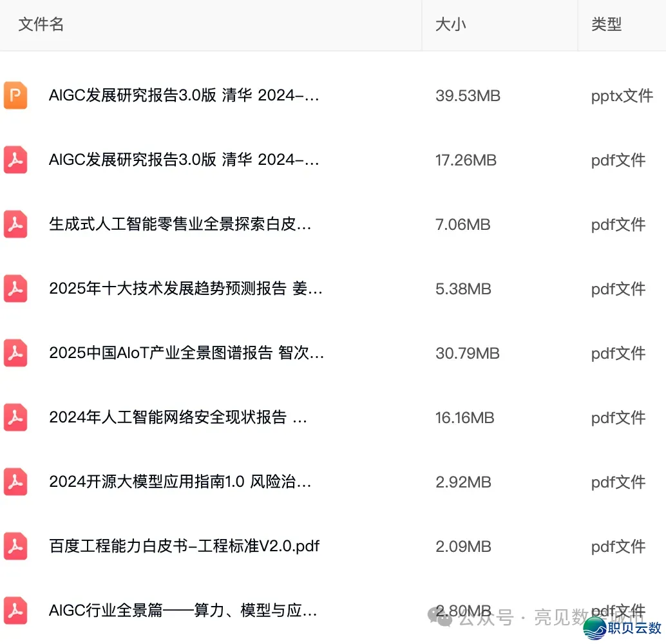Click the orange pptx icon for AIGC发展研究报告
The width and height of the screenshot is (666, 644).
pyautogui.click(x=15, y=95)
